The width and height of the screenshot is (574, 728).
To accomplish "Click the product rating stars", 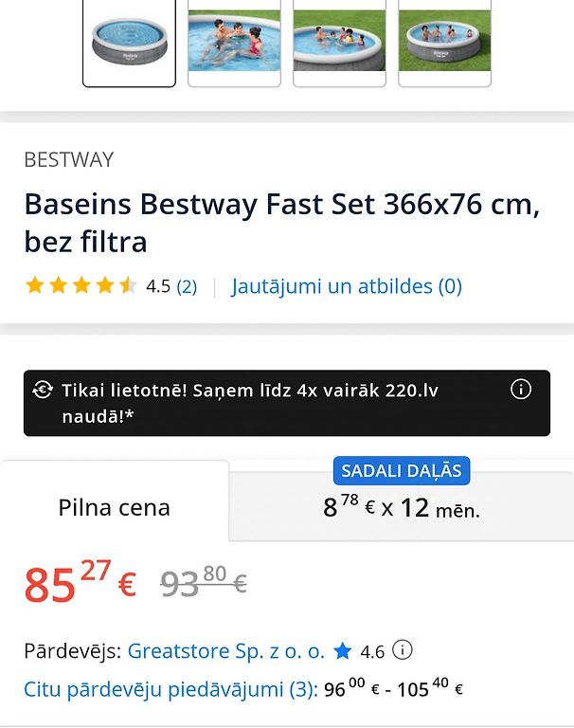I will click(81, 285).
